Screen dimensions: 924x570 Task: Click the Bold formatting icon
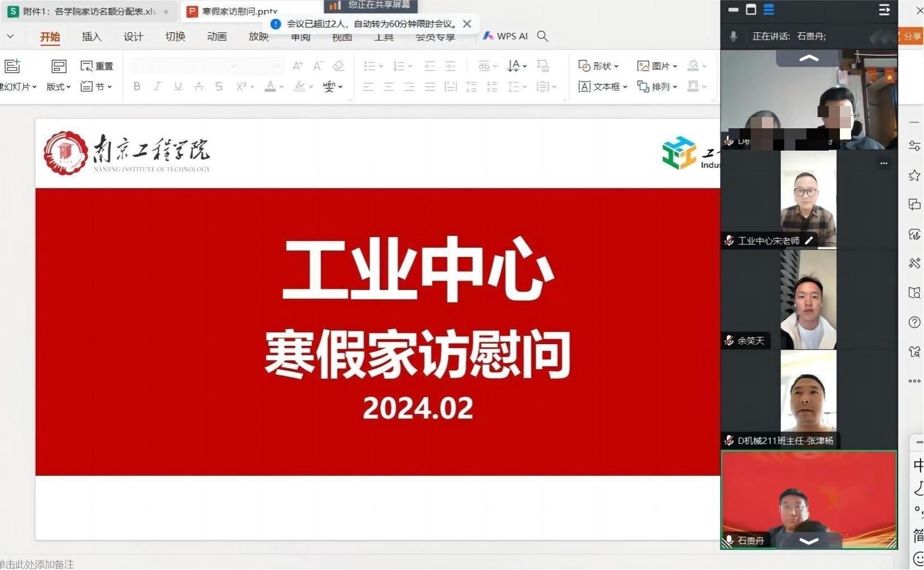point(137,86)
